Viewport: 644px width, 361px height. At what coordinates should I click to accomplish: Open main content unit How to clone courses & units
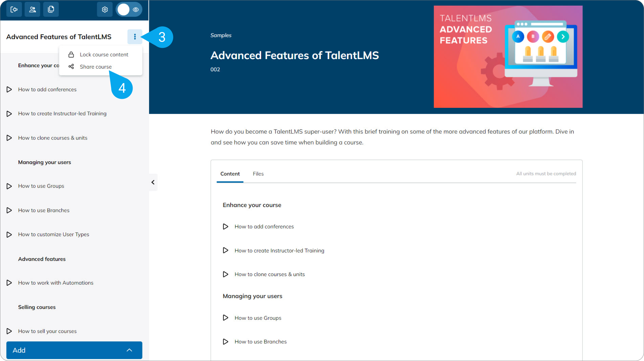click(x=270, y=274)
